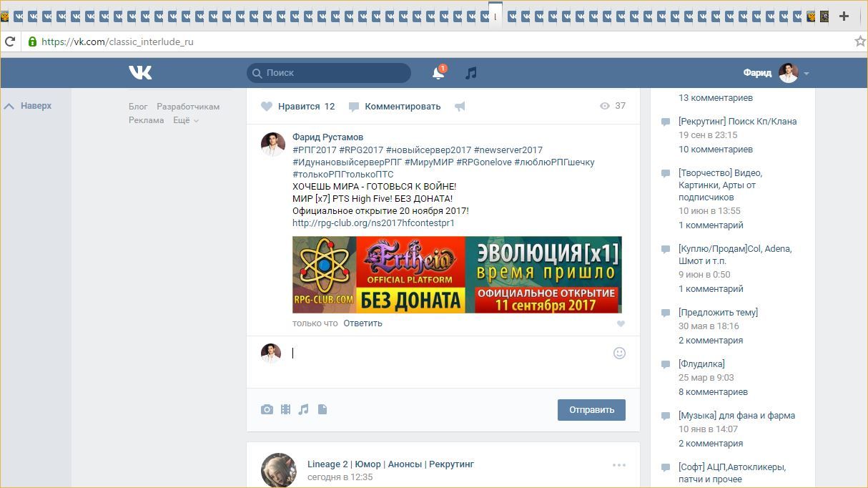Viewport: 868px width, 488px height.
Task: Click 8 комментариев under Флудилка
Action: [713, 392]
